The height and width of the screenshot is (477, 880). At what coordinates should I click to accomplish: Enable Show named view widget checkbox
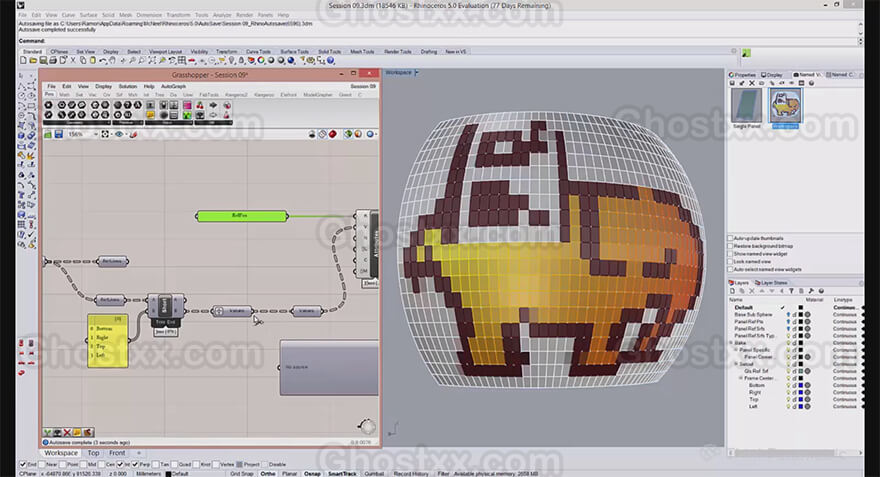pos(730,254)
